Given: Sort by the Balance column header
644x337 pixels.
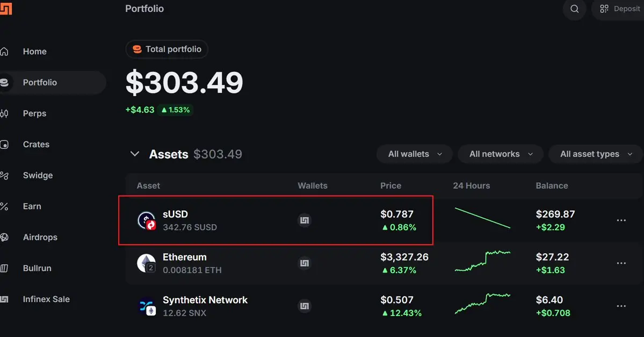Looking at the screenshot, I should click(552, 186).
